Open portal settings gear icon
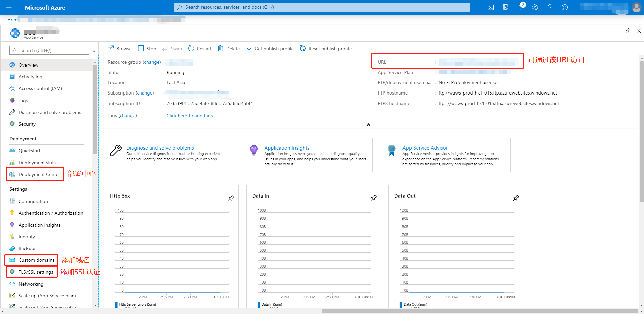644x314 pixels. pyautogui.click(x=535, y=7)
